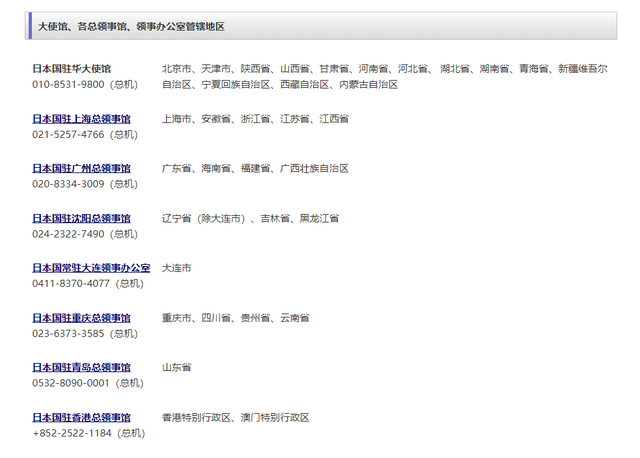Open the 日本国常驻大连领事办公室 link
The height and width of the screenshot is (458, 640).
91,268
